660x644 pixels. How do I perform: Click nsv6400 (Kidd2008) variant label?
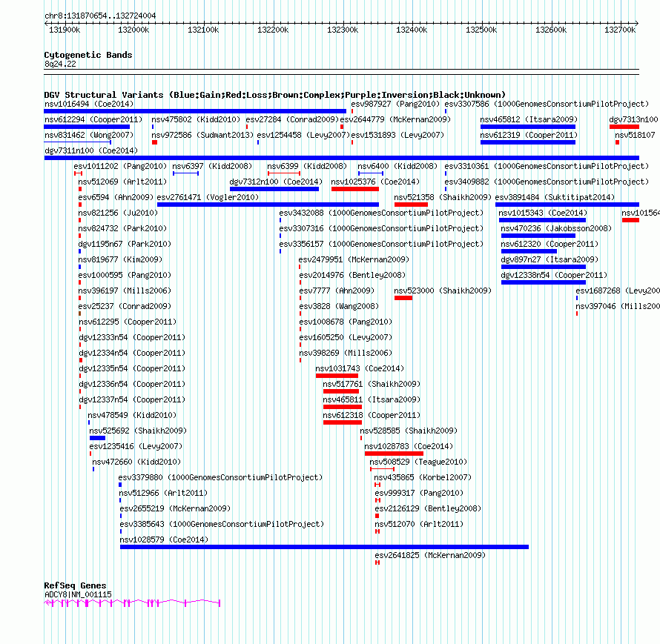[397, 166]
